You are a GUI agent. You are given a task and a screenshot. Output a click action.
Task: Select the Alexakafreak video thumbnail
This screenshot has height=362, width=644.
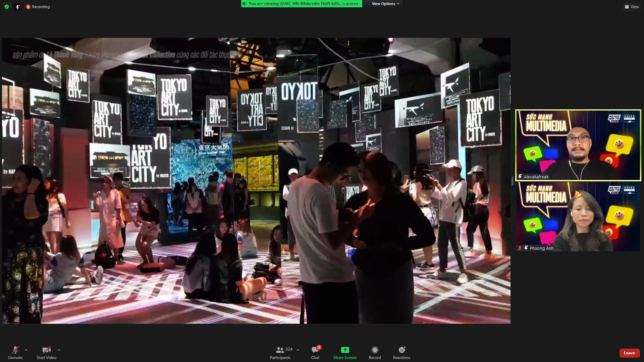click(x=578, y=145)
